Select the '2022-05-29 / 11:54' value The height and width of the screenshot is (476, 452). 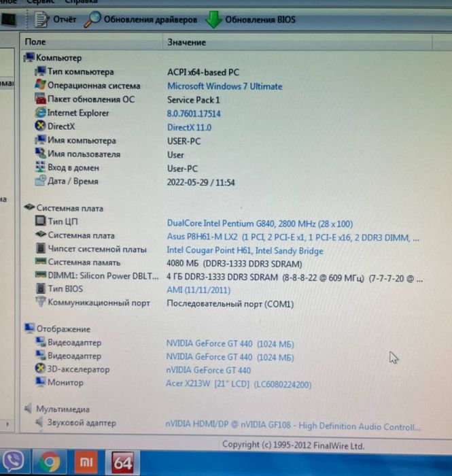[x=201, y=183]
